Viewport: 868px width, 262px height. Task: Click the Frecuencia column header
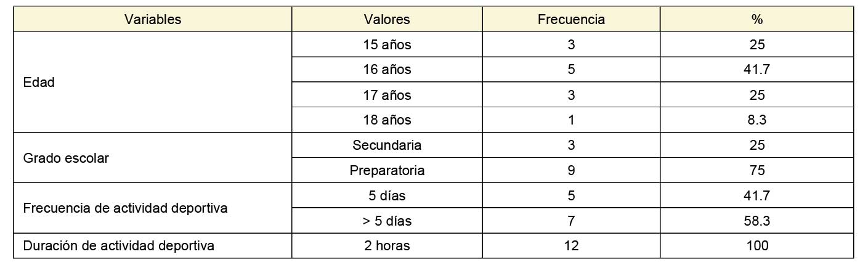(571, 19)
